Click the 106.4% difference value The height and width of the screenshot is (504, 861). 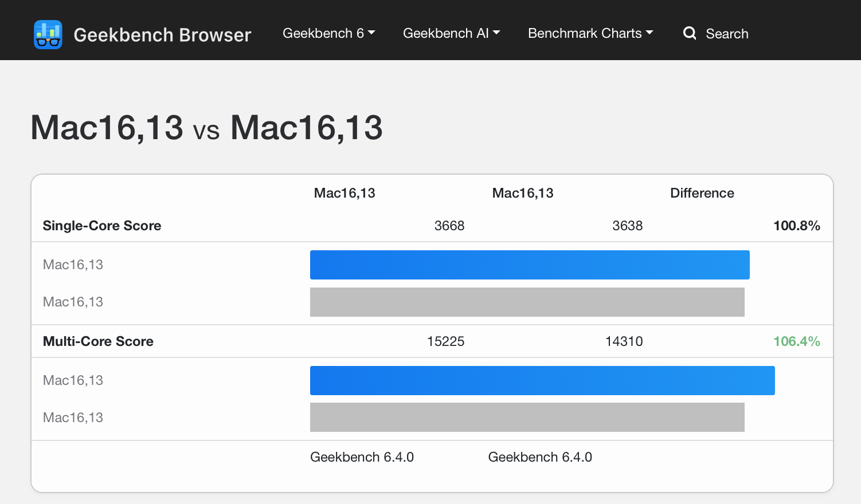click(x=797, y=341)
